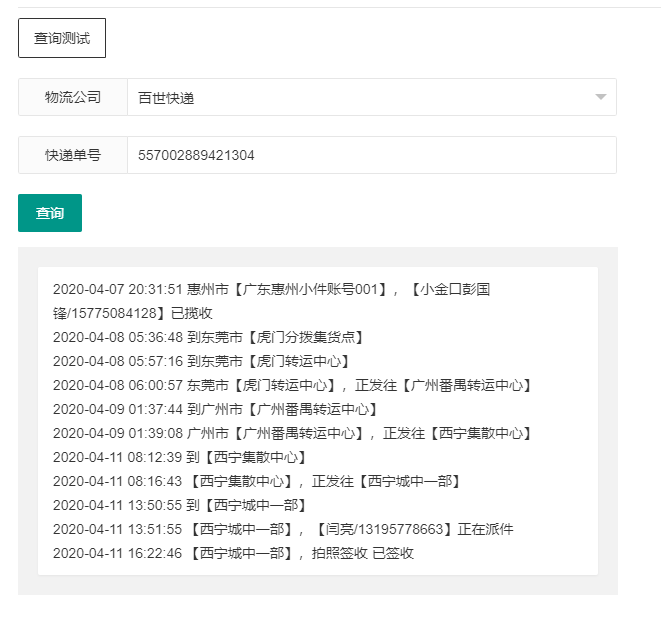Click the 05:36:48 虎门分拨集货点 record

(208, 337)
